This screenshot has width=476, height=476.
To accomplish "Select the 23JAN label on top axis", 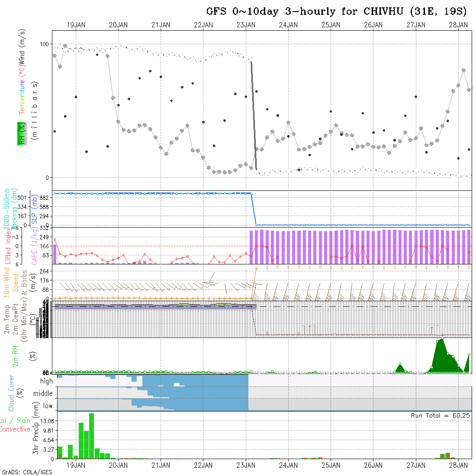I will [x=246, y=25].
